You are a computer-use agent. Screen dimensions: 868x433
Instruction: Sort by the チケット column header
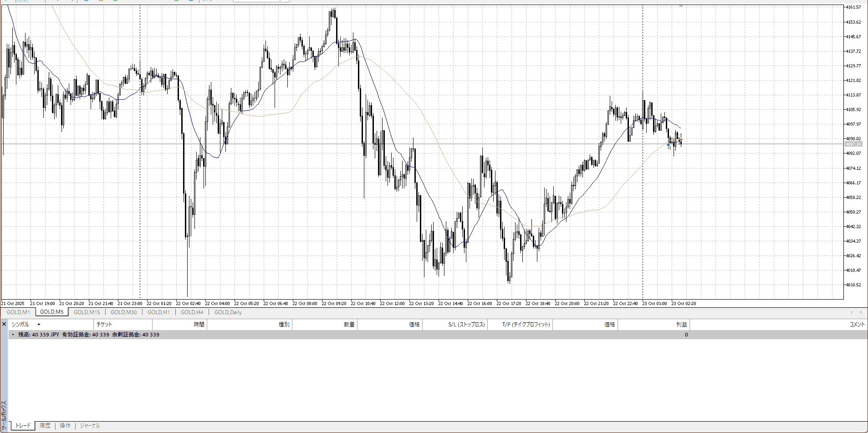104,325
